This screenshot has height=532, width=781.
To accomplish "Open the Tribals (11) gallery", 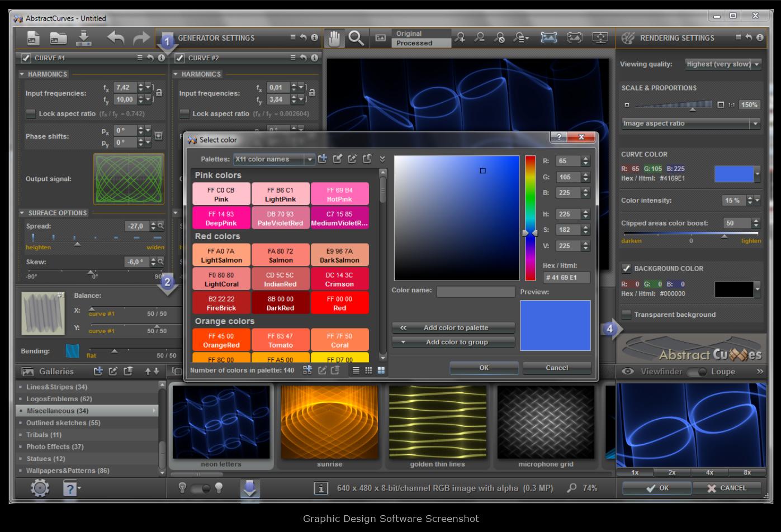I will click(x=88, y=435).
